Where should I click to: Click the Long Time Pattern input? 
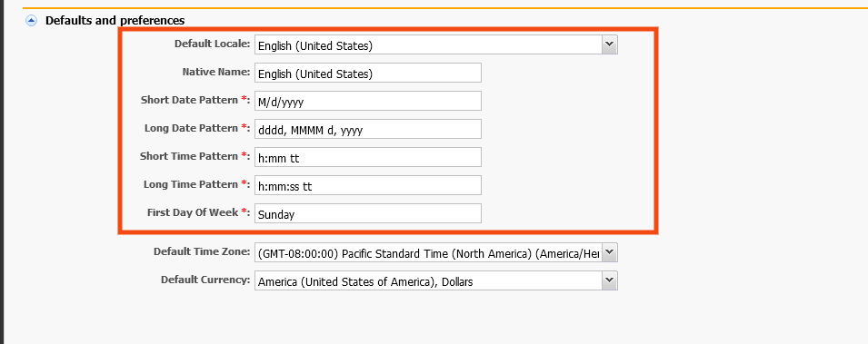pyautogui.click(x=367, y=185)
